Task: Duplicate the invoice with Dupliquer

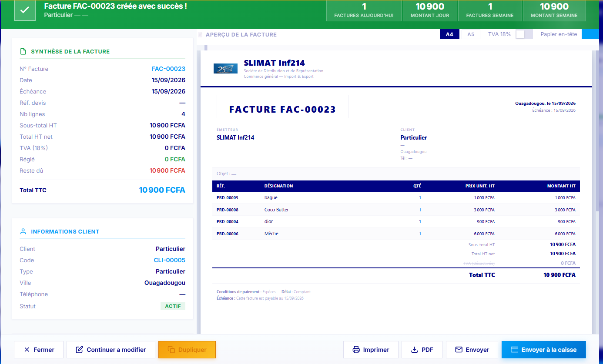Action: click(187, 350)
